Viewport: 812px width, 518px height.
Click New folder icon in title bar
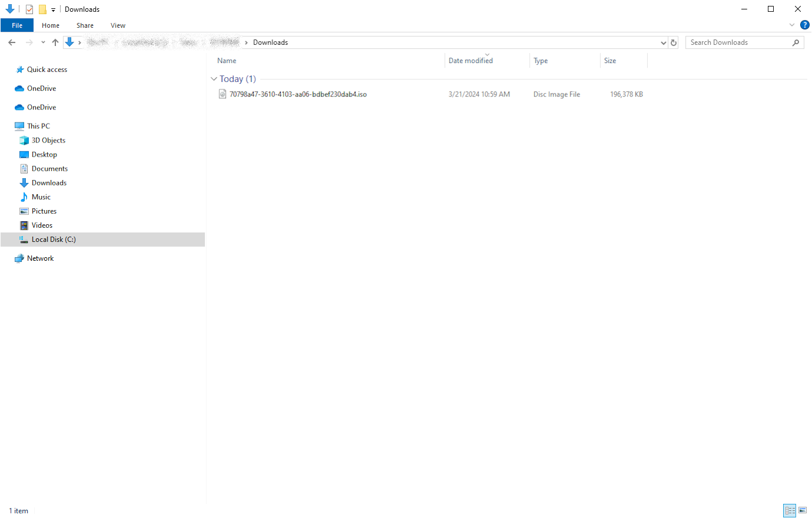pyautogui.click(x=42, y=9)
